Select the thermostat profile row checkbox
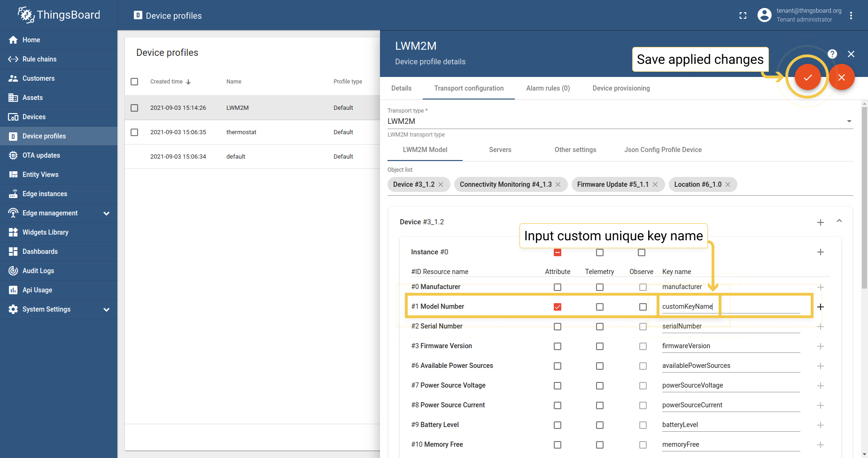The height and width of the screenshot is (458, 868). 134,132
